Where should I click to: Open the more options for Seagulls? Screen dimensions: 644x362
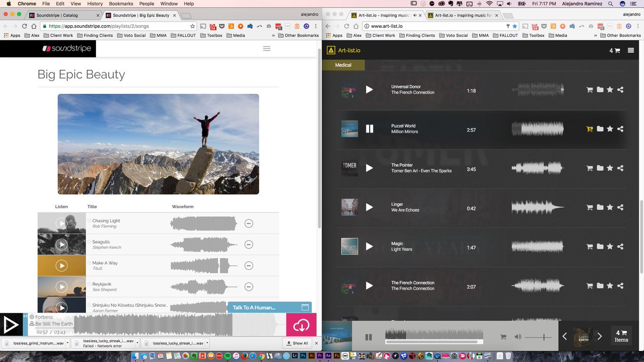click(248, 245)
